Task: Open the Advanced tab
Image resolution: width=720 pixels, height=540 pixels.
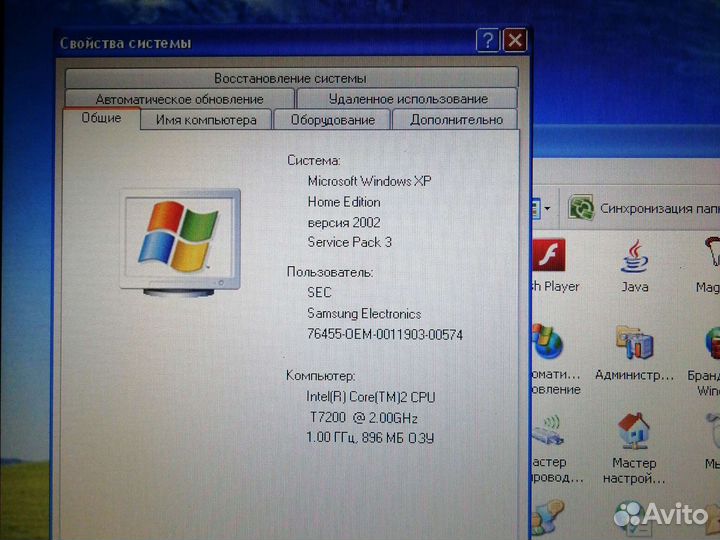Action: coord(455,120)
